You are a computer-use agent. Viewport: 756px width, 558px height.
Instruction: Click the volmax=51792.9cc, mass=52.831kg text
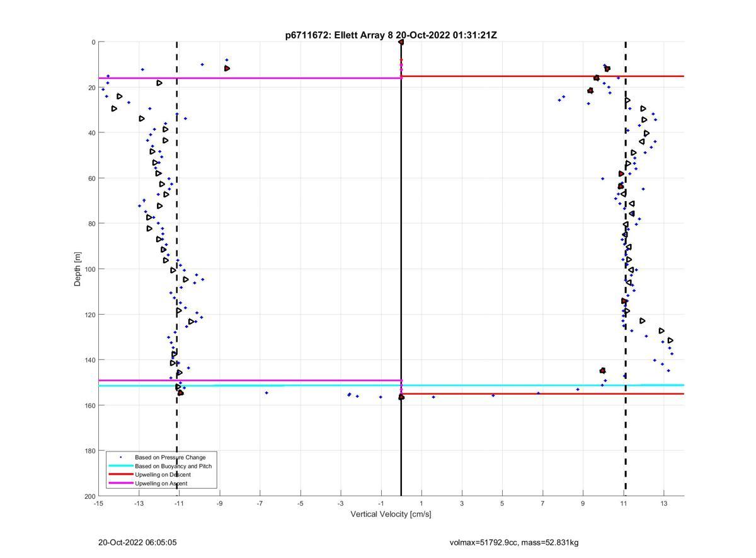point(514,542)
